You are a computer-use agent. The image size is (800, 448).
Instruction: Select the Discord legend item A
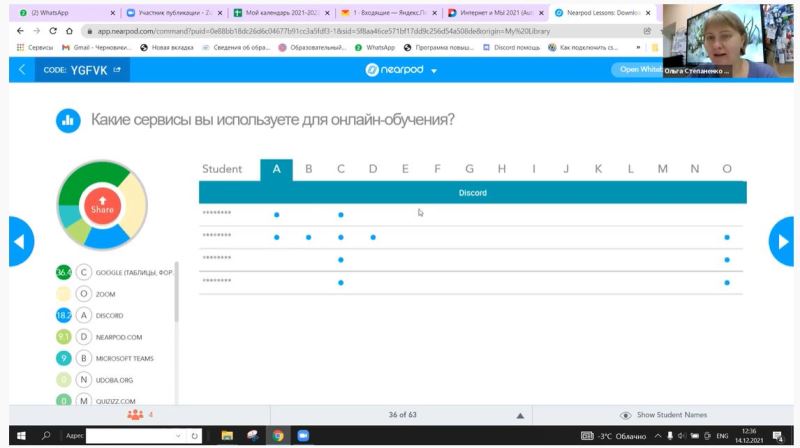pos(84,315)
